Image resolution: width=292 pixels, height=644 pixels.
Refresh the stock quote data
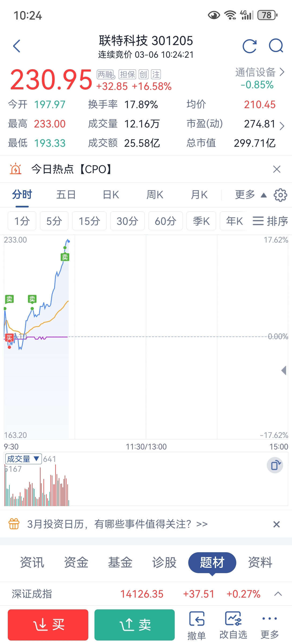(249, 46)
